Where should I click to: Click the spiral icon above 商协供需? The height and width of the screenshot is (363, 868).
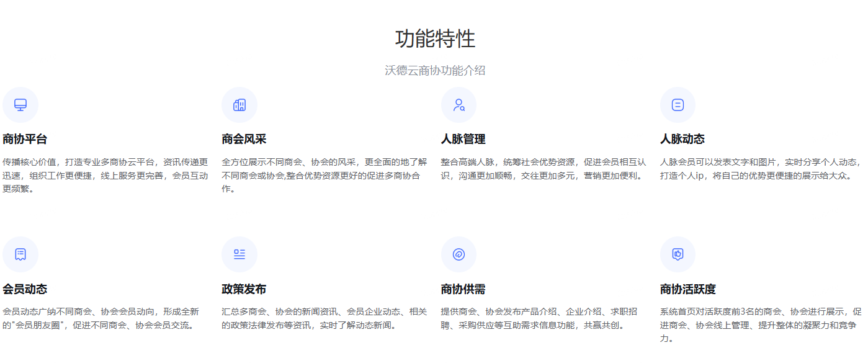[x=459, y=254]
